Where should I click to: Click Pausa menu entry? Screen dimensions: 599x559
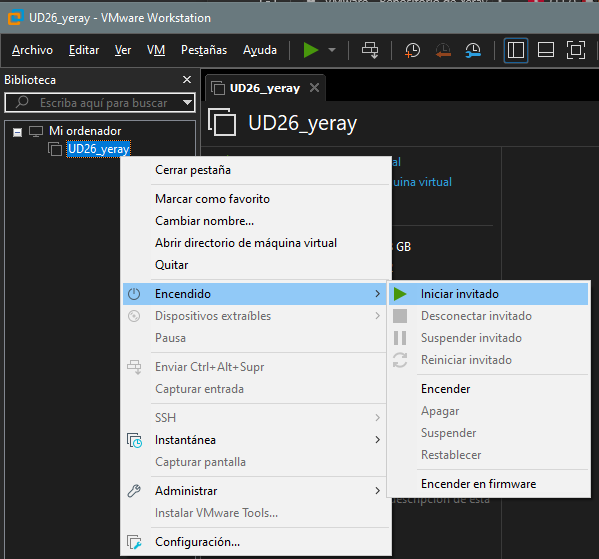[170, 338]
